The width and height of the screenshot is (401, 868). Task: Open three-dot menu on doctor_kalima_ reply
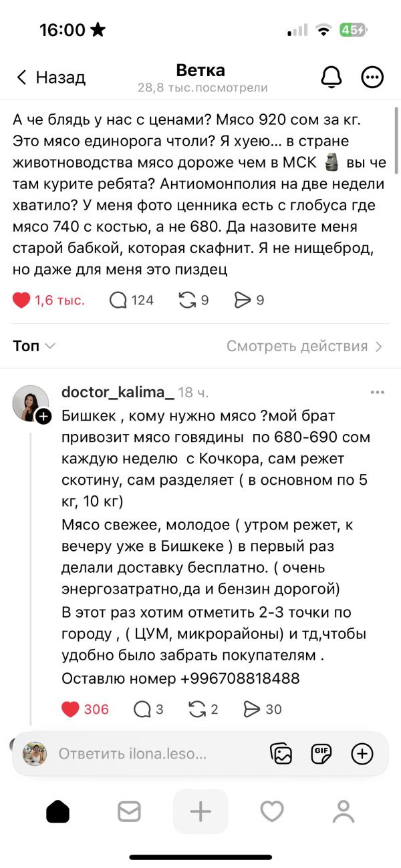tap(377, 393)
